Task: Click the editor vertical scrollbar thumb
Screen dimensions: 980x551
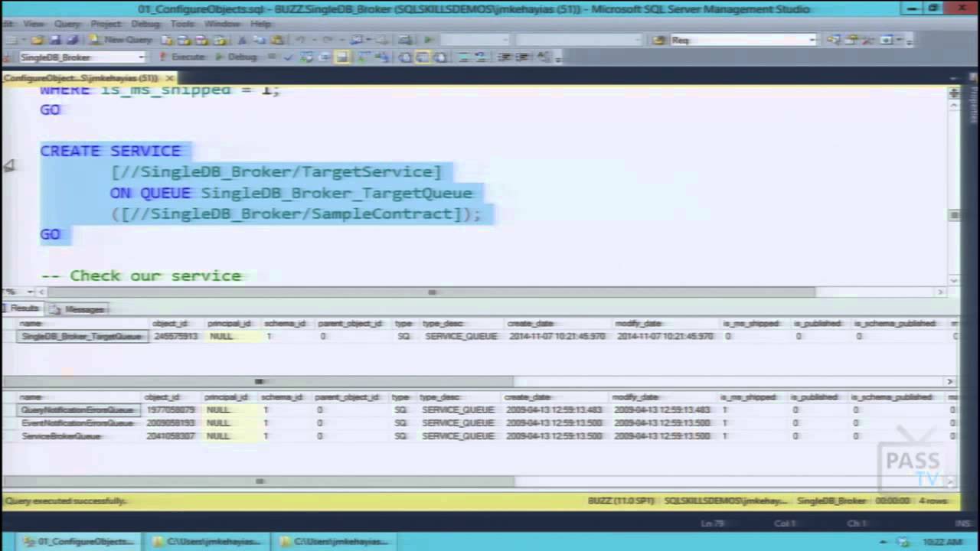Action: point(954,216)
